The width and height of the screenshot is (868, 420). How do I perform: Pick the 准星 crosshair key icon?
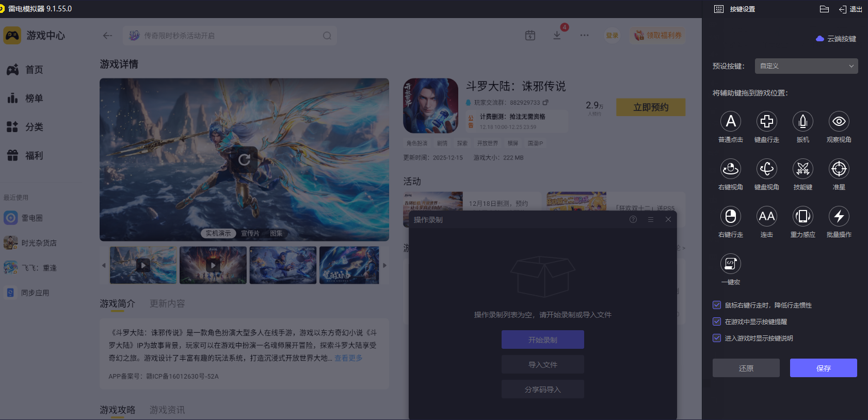coord(839,169)
